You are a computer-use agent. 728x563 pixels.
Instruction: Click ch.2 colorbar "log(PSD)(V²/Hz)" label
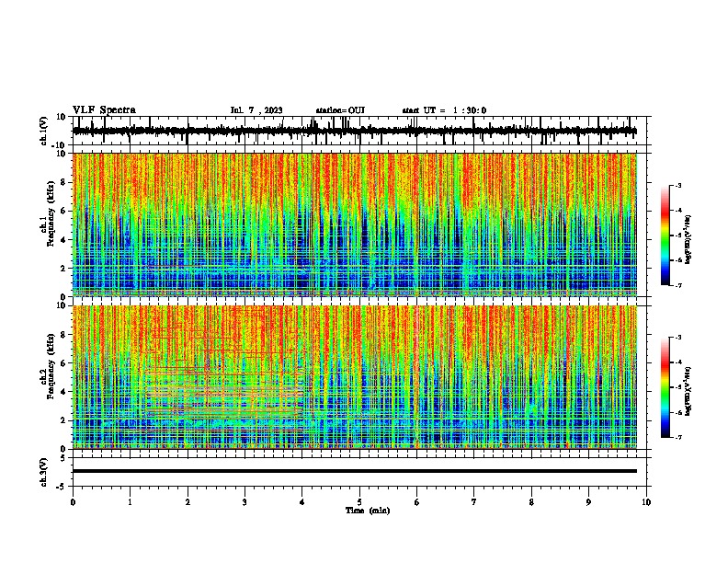click(x=688, y=391)
